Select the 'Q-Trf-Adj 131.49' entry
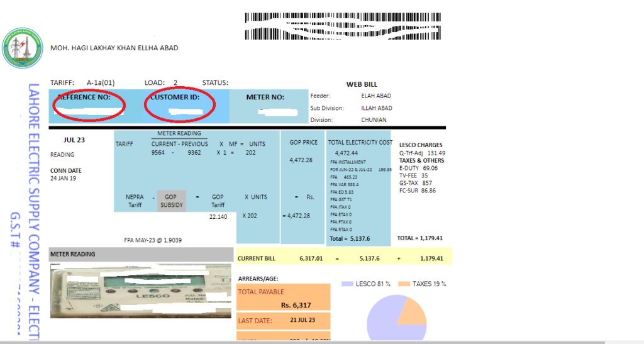 click(422, 153)
